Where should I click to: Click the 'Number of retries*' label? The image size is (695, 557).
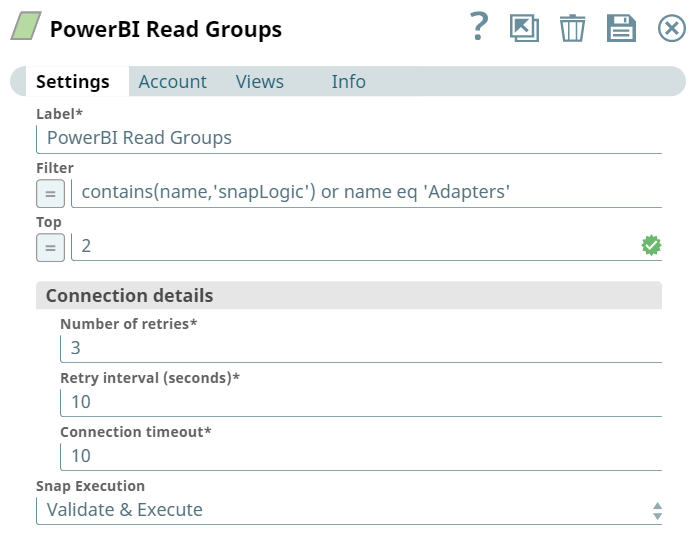(x=129, y=324)
